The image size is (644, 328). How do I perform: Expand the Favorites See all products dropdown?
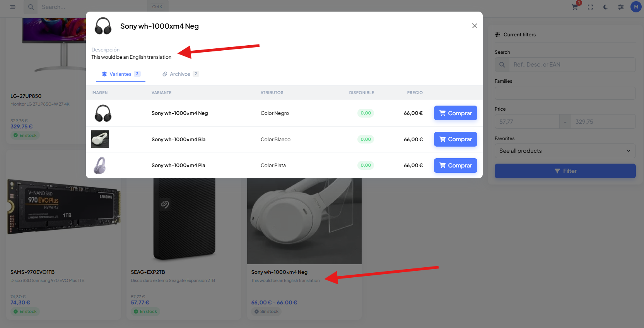click(565, 151)
